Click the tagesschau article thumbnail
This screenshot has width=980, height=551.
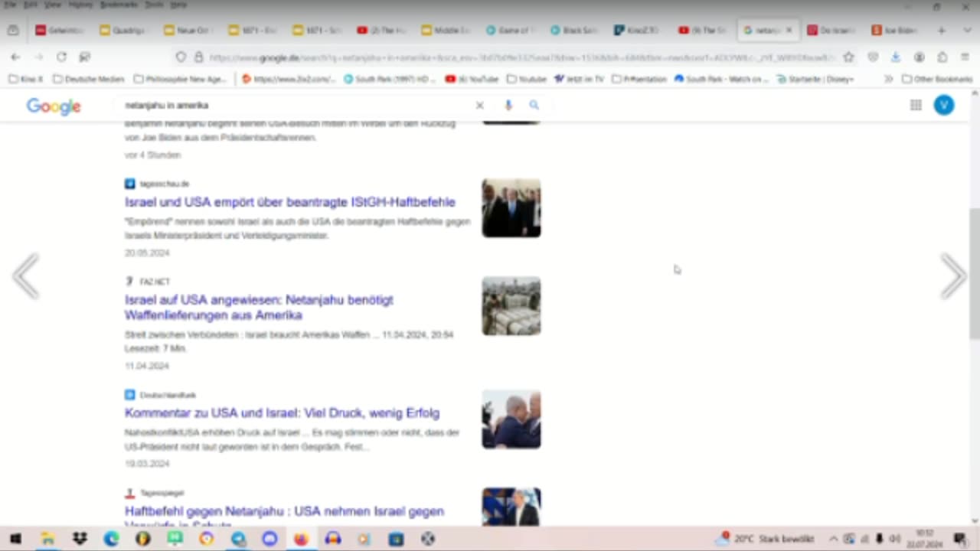tap(511, 208)
